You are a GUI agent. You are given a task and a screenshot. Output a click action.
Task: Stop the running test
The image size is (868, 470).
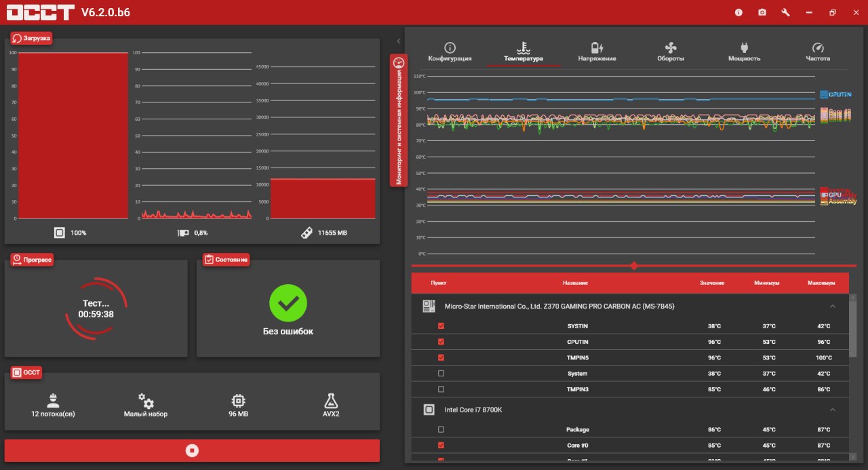coord(192,450)
